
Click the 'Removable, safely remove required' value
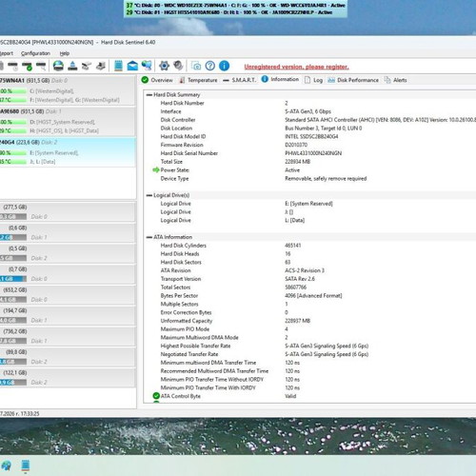[x=326, y=178]
